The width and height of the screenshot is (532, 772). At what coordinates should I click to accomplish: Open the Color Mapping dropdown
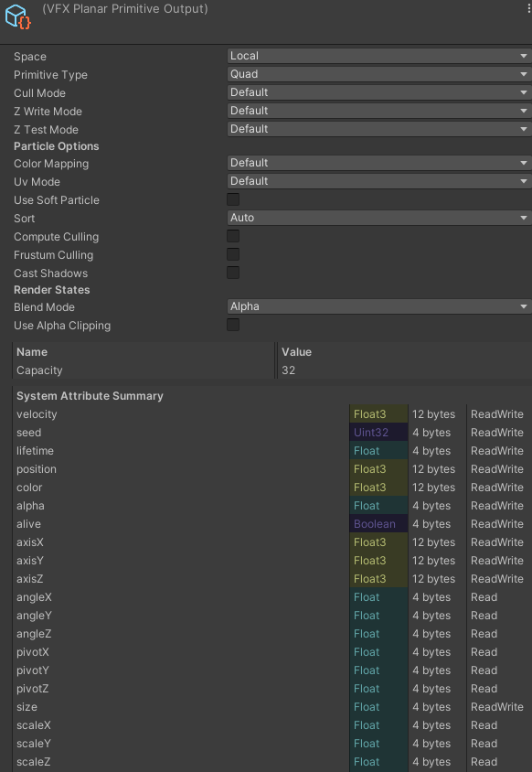[x=377, y=164]
